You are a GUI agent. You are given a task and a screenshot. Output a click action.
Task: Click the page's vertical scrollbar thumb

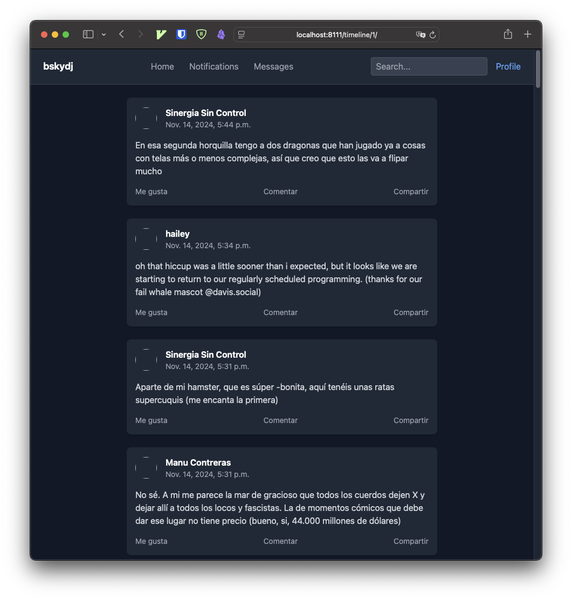(x=538, y=69)
